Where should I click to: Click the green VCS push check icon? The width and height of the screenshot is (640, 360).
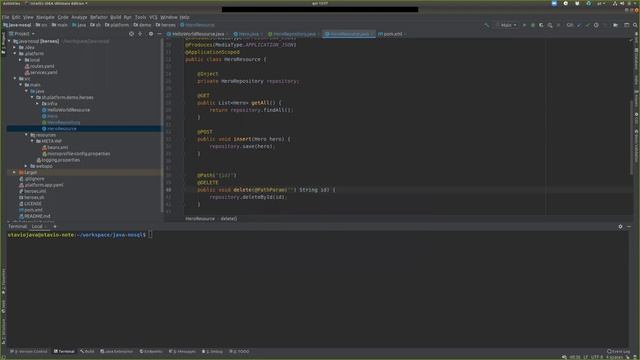coord(587,25)
